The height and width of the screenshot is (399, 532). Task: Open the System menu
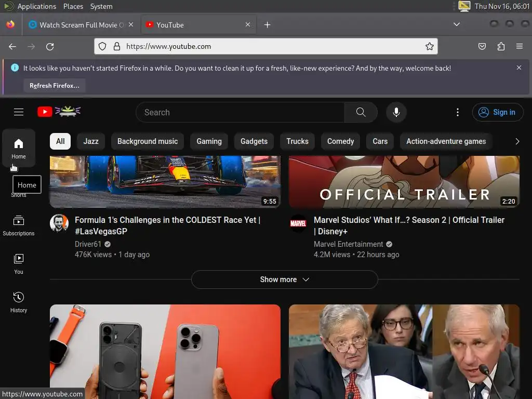tap(101, 6)
